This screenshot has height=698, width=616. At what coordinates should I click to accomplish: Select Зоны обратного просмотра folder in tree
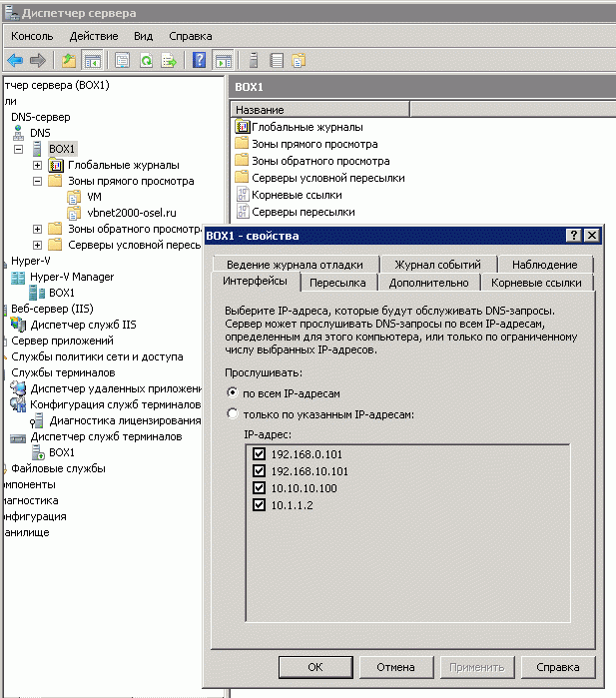pos(135,229)
